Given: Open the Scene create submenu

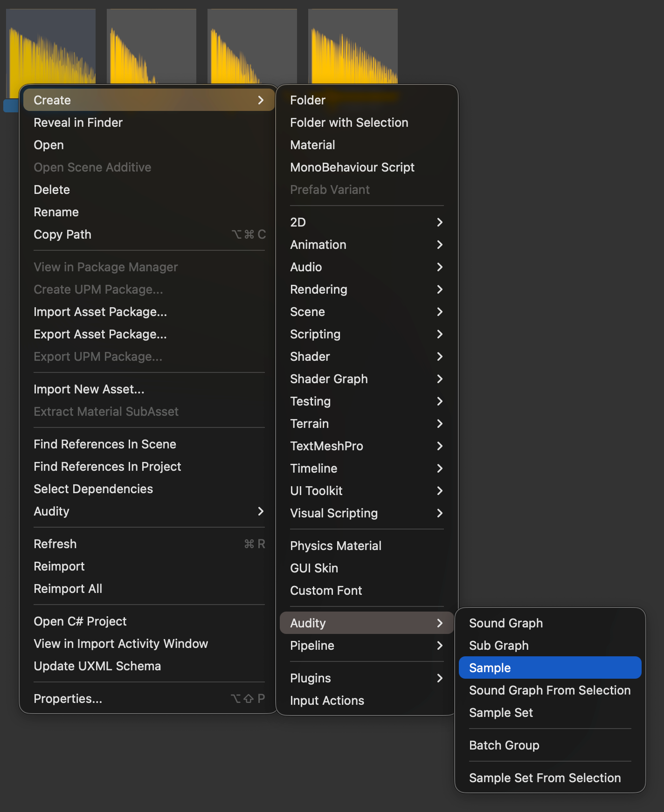Looking at the screenshot, I should [367, 311].
